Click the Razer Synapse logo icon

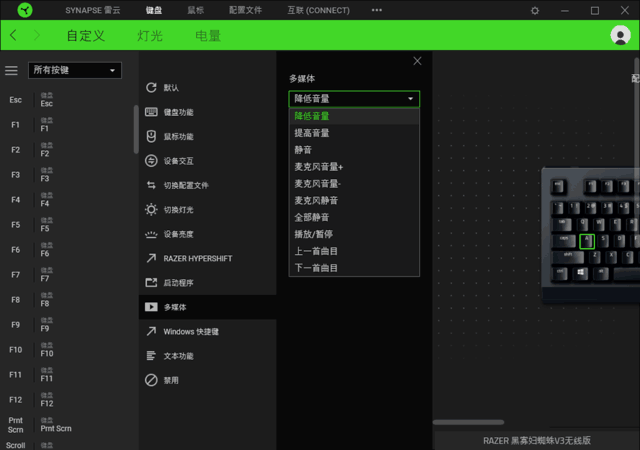point(25,10)
